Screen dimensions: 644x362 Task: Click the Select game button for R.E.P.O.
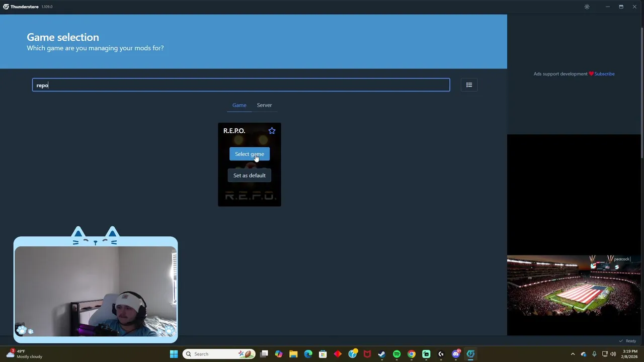(250, 154)
